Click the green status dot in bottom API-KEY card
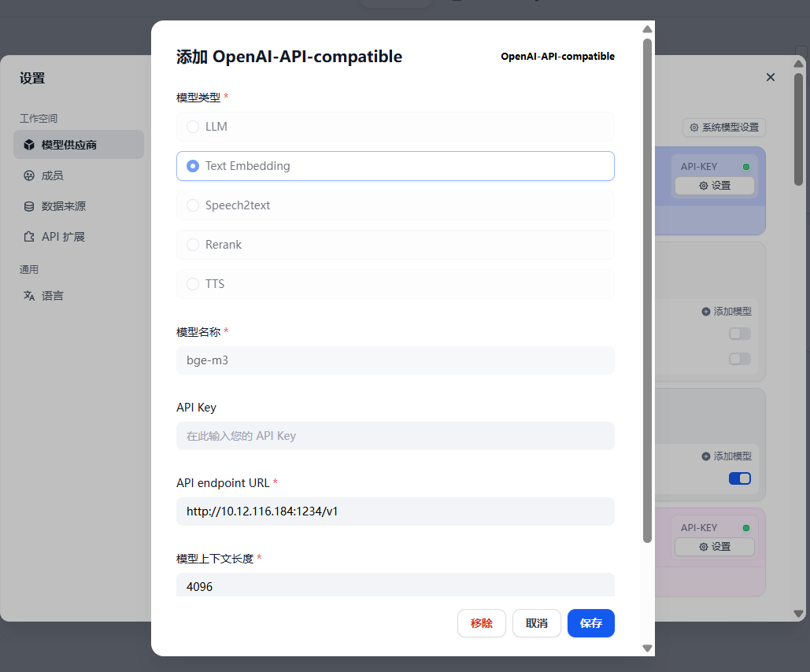Viewport: 810px width, 672px height. 746,528
